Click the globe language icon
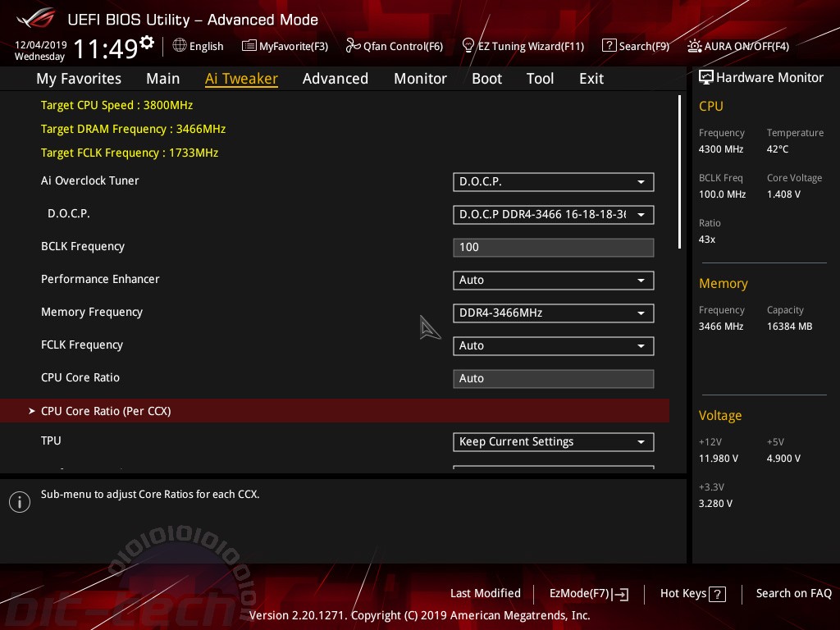Viewport: 840px width, 630px height. click(x=180, y=46)
